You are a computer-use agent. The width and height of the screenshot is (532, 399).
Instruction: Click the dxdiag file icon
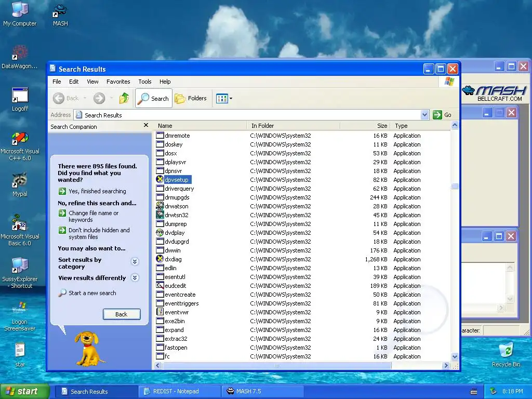click(160, 259)
